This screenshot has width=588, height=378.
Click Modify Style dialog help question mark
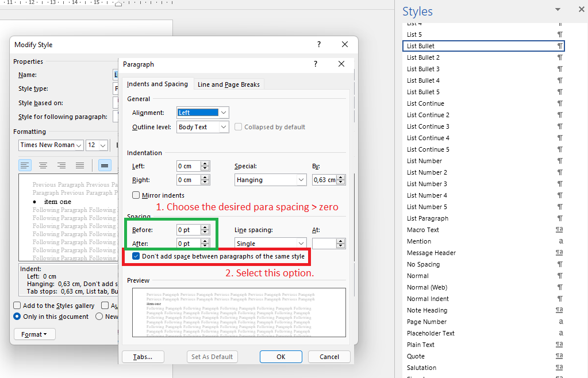[319, 45]
